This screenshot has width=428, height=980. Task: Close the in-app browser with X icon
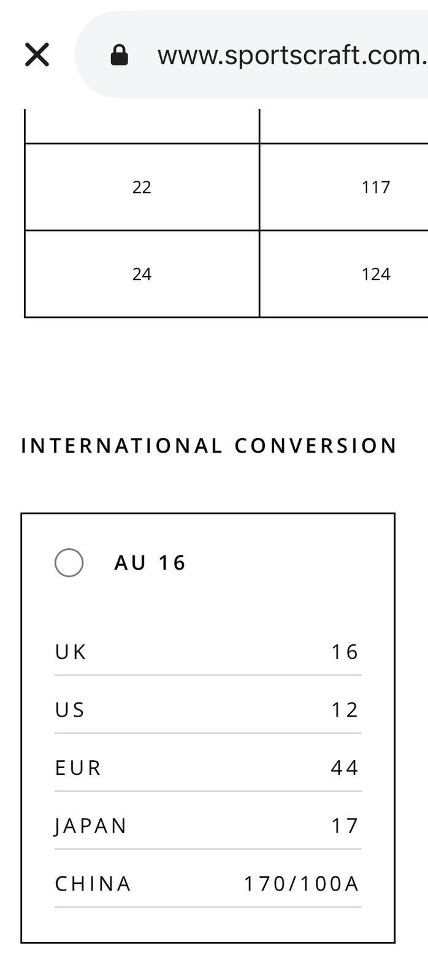click(x=37, y=55)
